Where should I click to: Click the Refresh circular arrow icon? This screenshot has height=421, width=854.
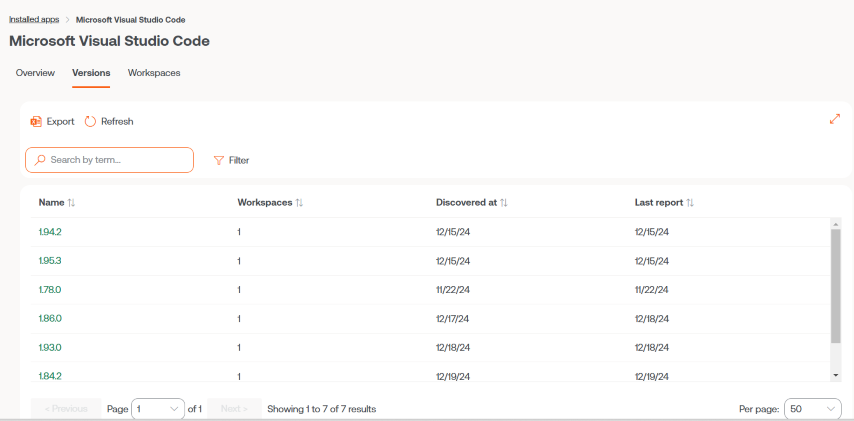tap(90, 121)
